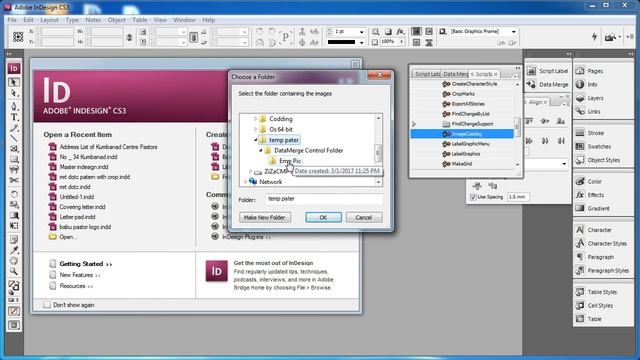
Task: Open the Links panel icon
Action: (x=580, y=111)
